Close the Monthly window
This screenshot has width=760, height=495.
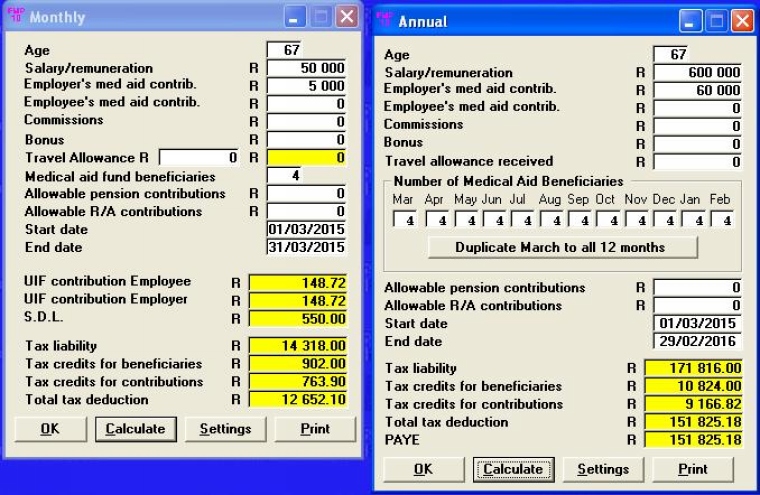[347, 17]
